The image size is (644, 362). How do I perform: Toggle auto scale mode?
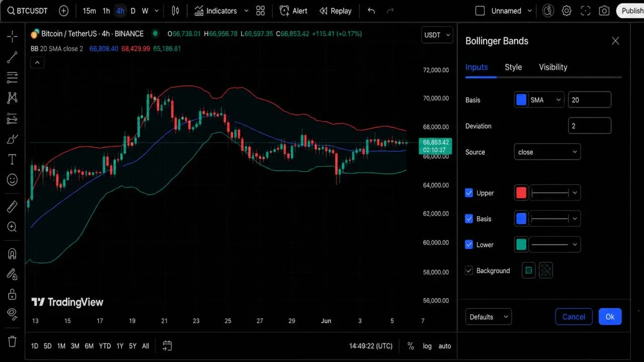pos(445,346)
